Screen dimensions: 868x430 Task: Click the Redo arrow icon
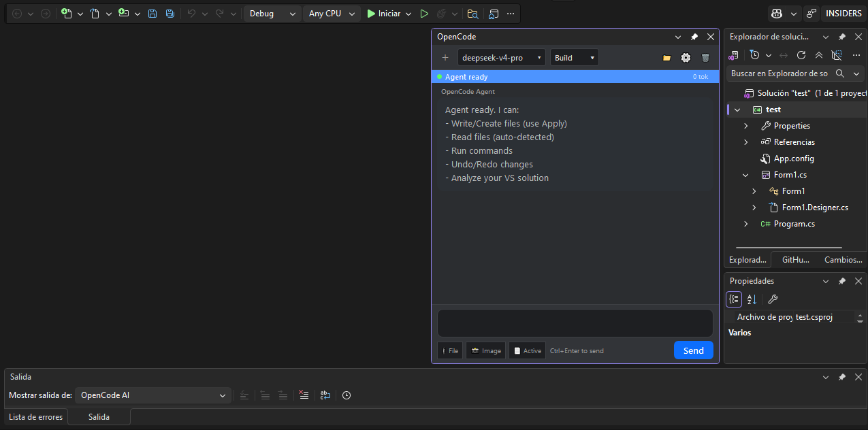(220, 14)
